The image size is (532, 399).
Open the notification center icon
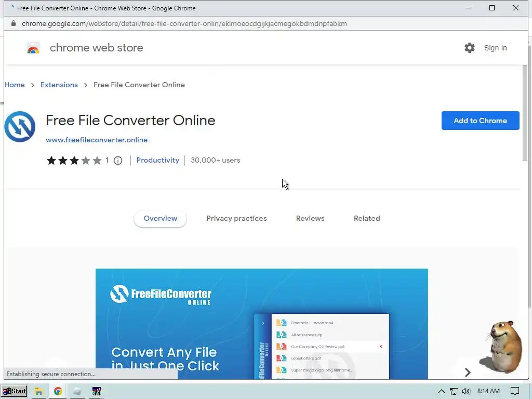(515, 391)
